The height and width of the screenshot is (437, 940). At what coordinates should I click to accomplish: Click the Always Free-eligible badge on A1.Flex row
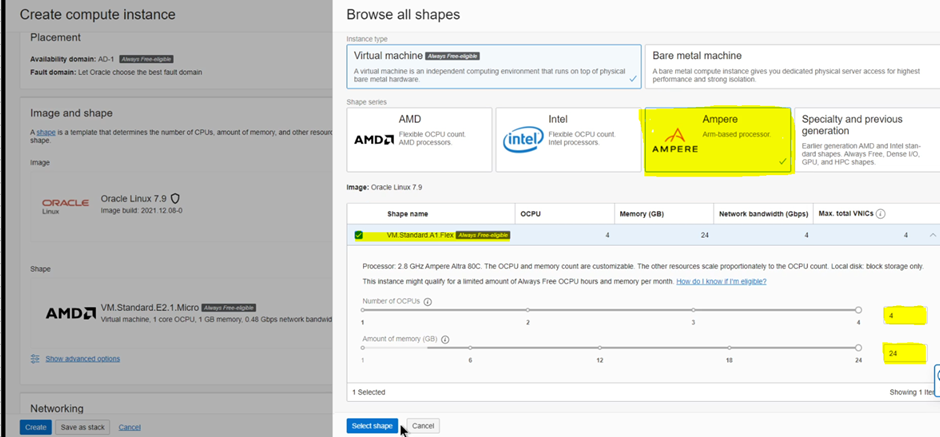[x=483, y=236]
